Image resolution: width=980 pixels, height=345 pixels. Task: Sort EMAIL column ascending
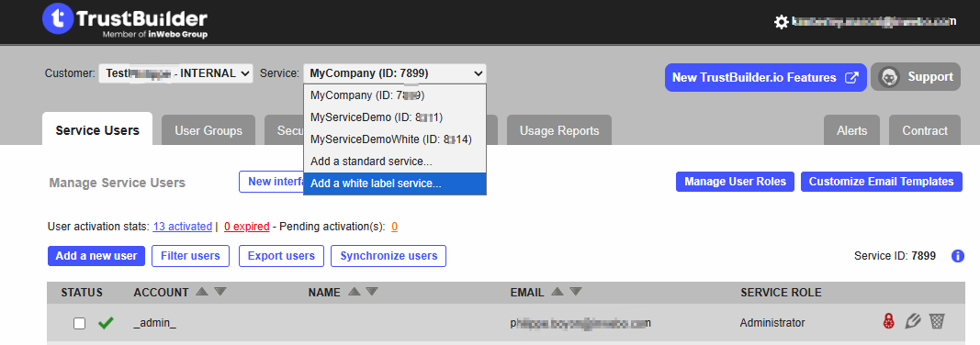(558, 292)
